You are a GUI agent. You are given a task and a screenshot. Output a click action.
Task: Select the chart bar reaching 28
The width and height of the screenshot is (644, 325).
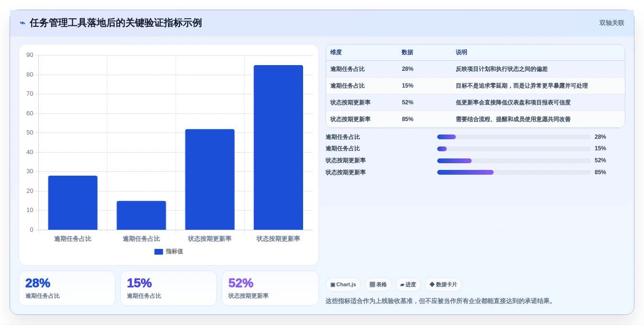73,203
